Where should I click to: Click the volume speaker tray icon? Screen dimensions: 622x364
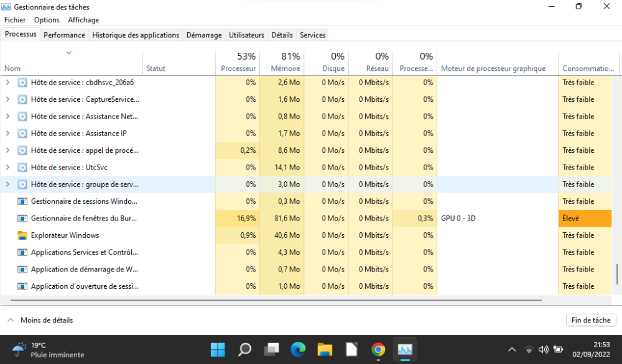coord(543,350)
